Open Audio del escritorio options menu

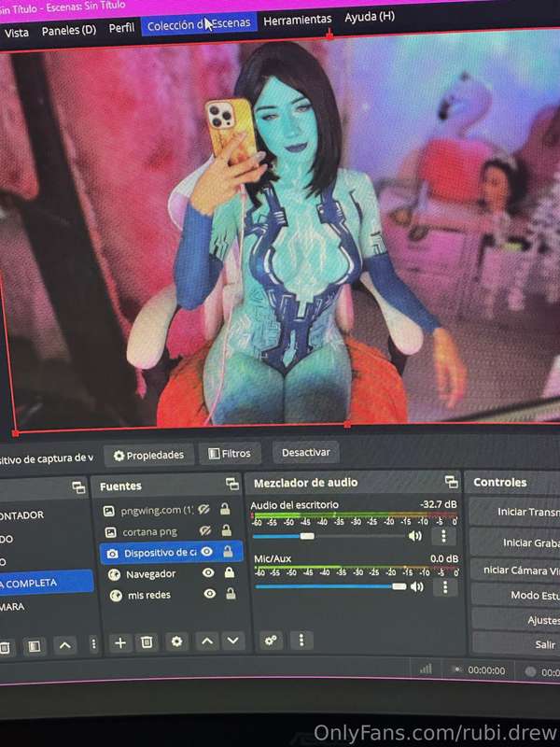444,536
